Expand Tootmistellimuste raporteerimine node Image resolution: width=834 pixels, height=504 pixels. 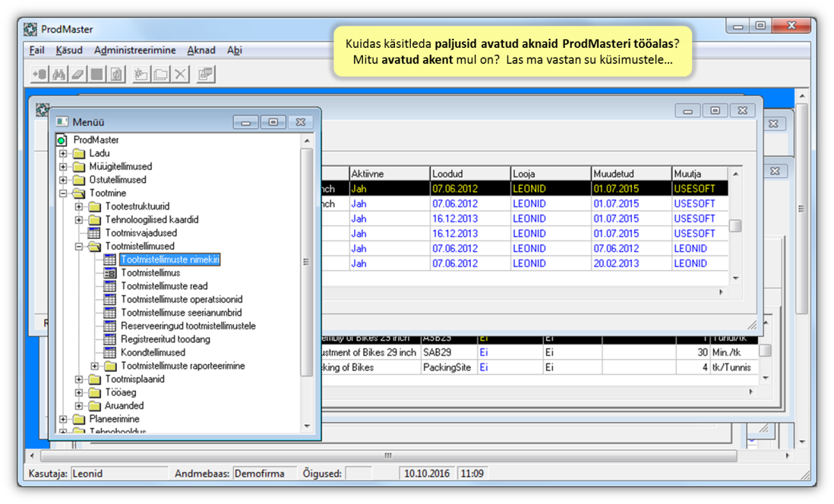(95, 366)
